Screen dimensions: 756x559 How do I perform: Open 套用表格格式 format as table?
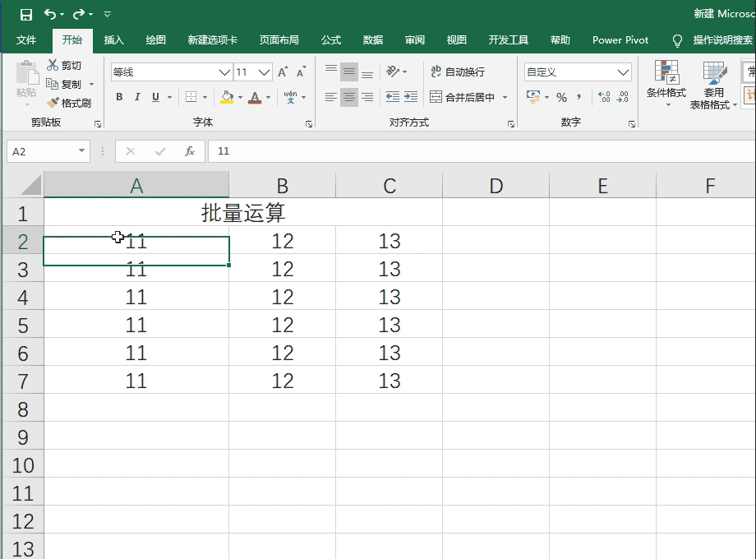point(713,85)
